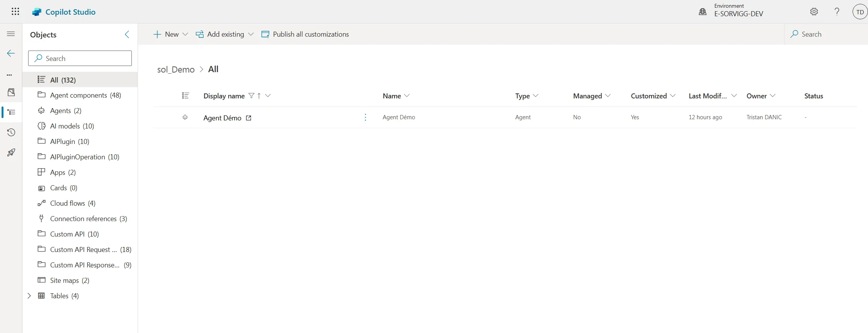Collapse the Objects panel chevron
Viewport: 868px width, 333px height.
tap(127, 34)
